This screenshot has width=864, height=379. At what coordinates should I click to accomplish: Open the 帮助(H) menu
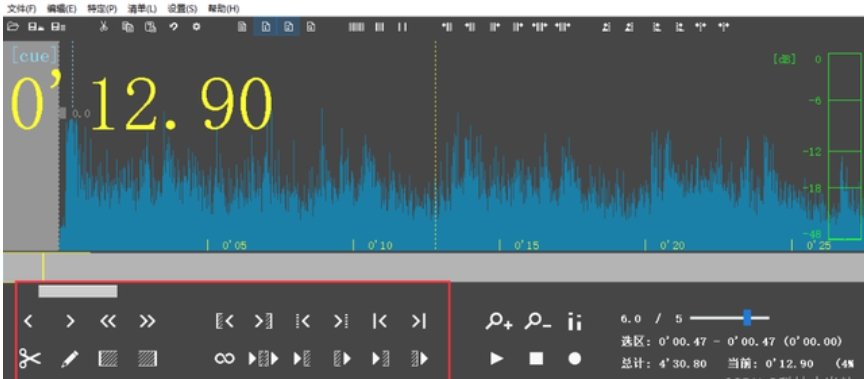(224, 9)
